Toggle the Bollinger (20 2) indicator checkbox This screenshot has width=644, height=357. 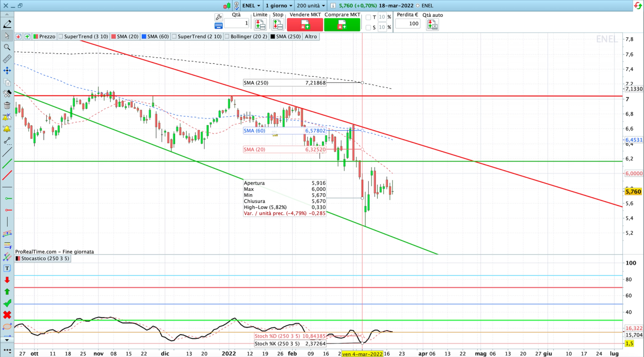227,37
